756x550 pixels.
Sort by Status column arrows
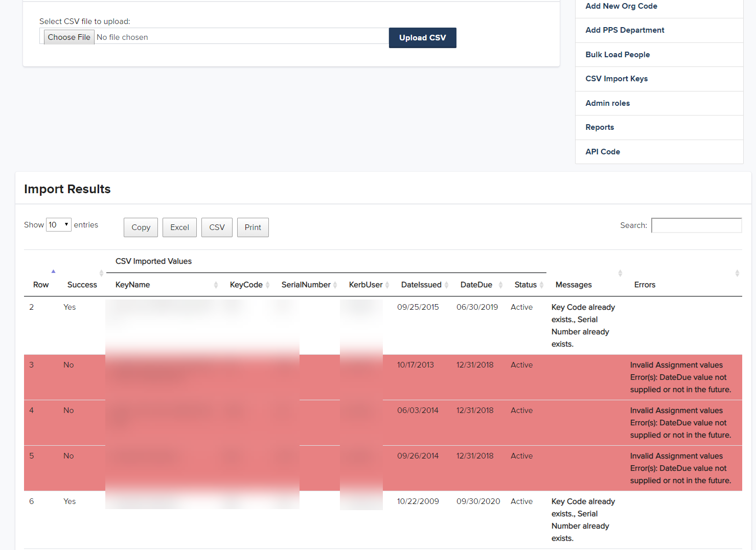pos(541,285)
